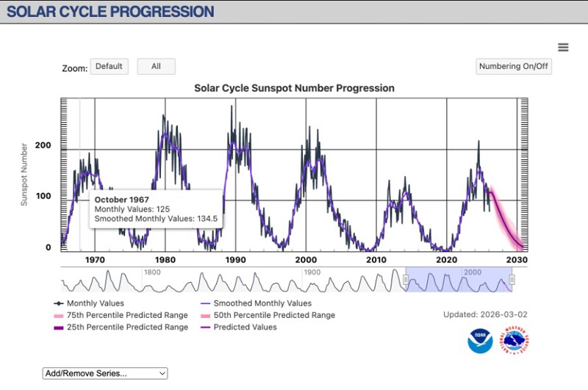Open the Add/Remove Series dropdown
The image size is (588, 390).
click(x=105, y=374)
